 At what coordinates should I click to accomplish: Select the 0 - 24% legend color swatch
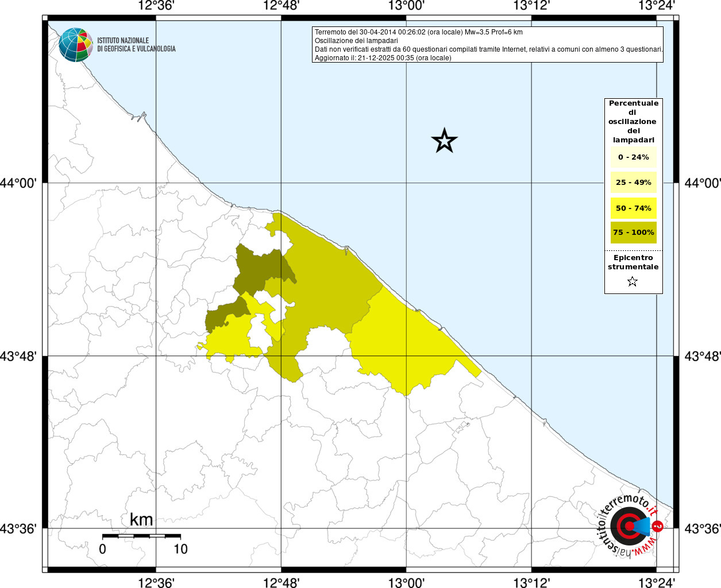pyautogui.click(x=633, y=157)
